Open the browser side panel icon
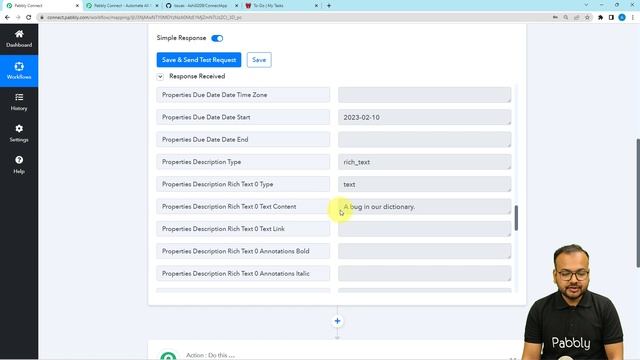 click(x=611, y=17)
